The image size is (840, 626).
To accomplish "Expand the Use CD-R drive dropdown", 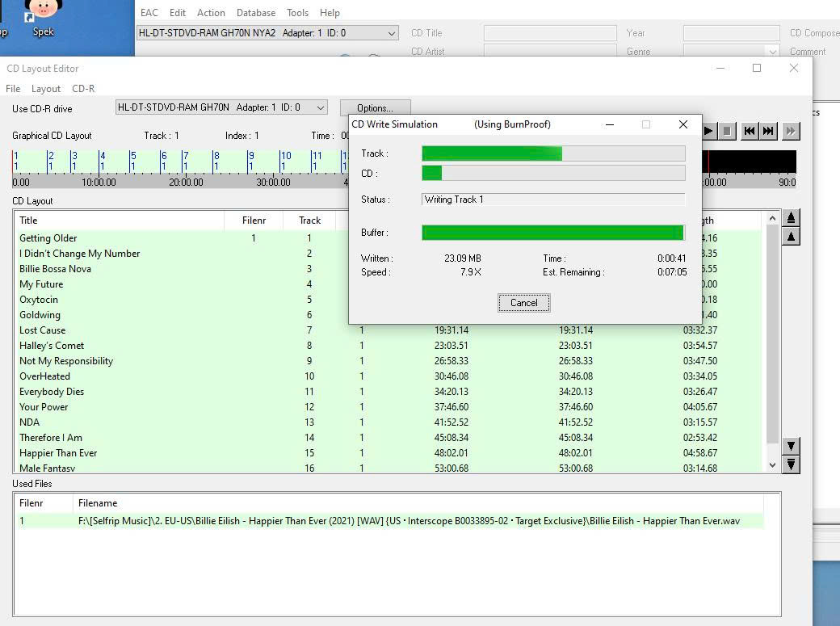I will click(x=321, y=107).
